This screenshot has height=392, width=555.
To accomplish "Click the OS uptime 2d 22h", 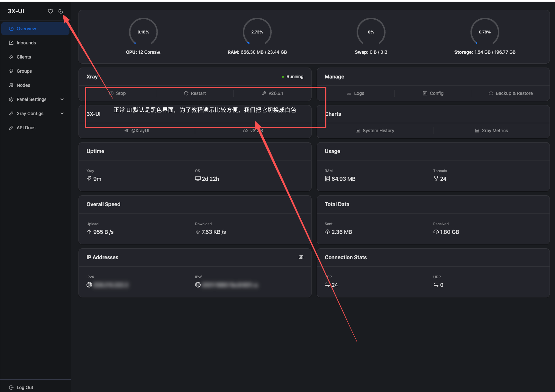I will pyautogui.click(x=210, y=179).
